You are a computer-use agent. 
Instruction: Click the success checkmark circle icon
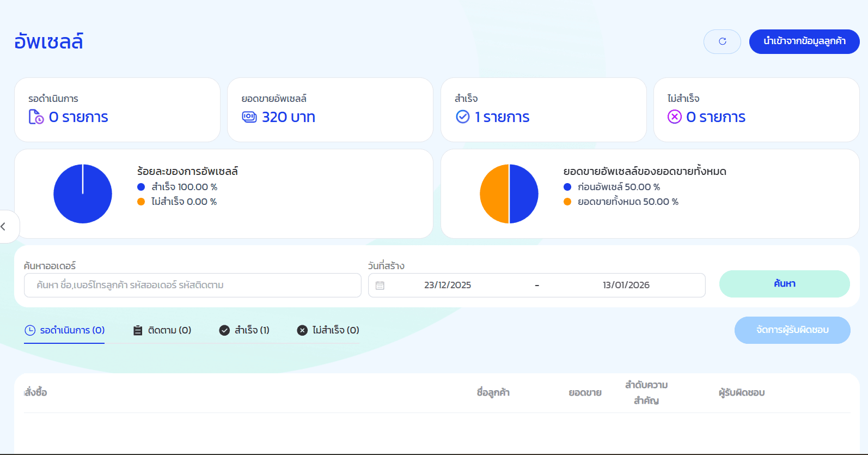coord(463,117)
